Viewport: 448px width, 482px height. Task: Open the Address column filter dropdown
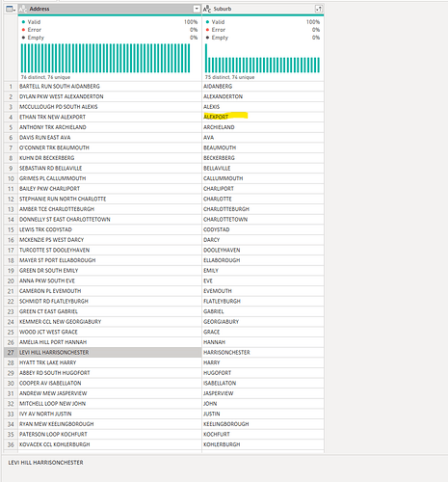pos(197,9)
